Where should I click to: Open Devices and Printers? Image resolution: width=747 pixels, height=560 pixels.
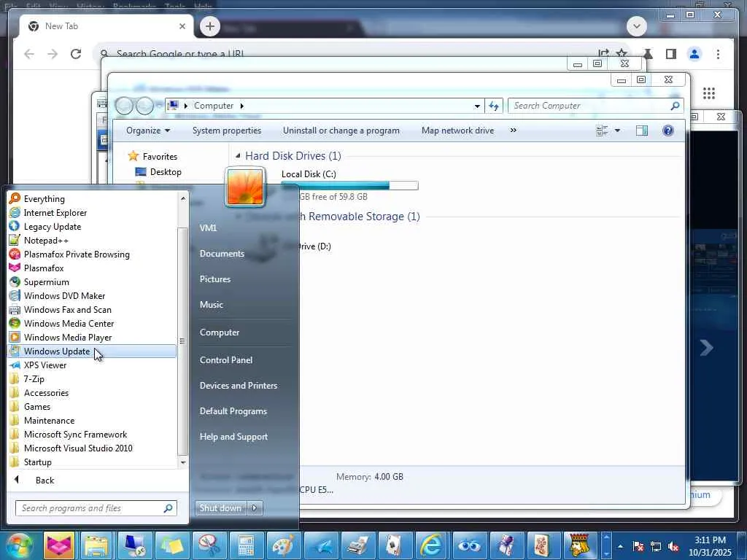(239, 385)
